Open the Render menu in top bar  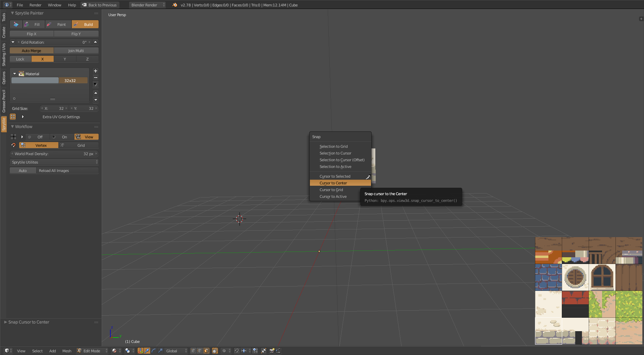(x=35, y=5)
